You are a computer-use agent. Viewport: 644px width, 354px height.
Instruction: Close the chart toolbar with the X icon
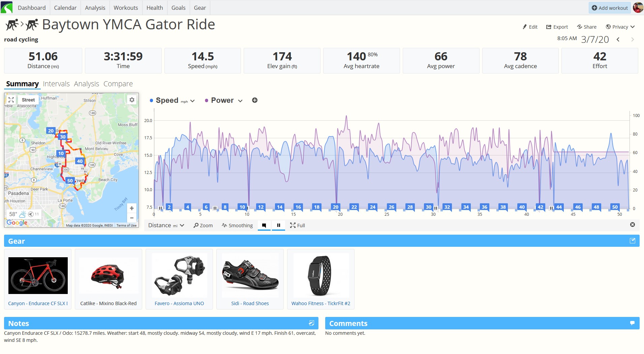pos(633,225)
